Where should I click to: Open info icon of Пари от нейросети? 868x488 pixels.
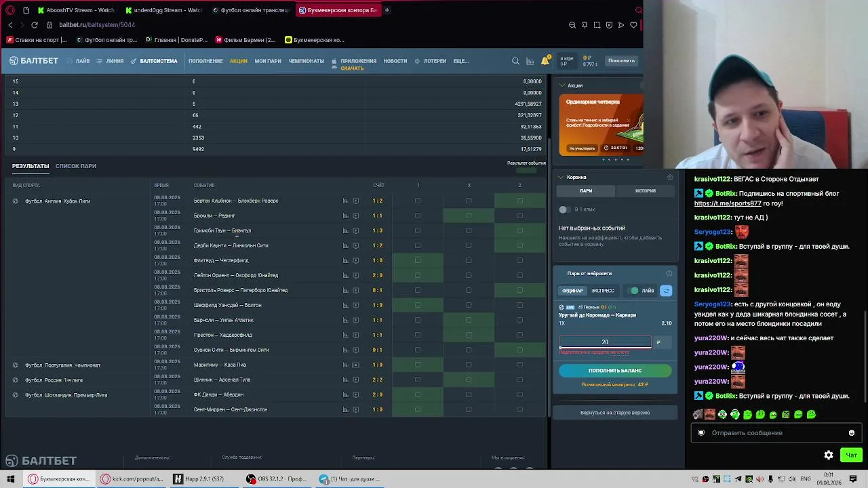coord(669,274)
